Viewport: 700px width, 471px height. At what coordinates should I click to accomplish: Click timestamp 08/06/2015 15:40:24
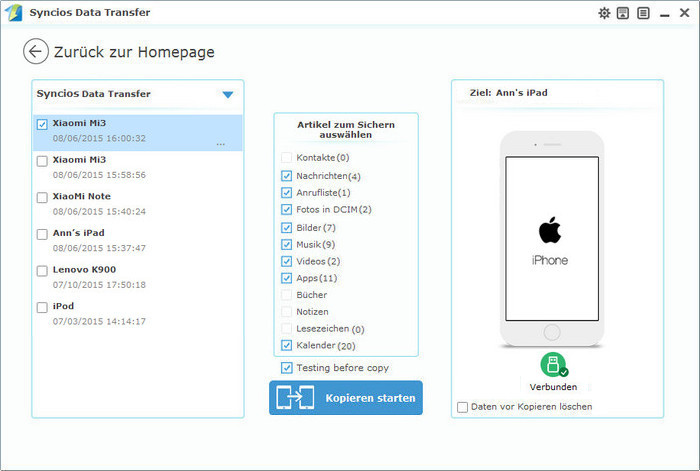tap(99, 212)
